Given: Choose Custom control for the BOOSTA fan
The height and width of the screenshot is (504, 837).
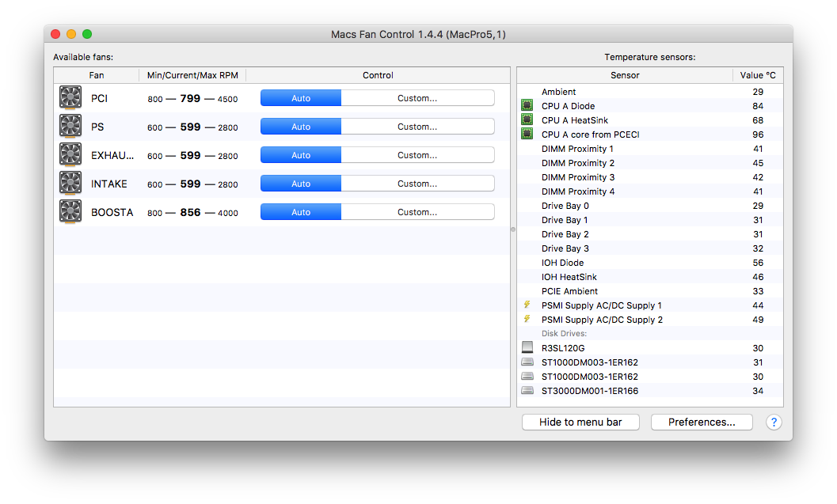Looking at the screenshot, I should [417, 212].
